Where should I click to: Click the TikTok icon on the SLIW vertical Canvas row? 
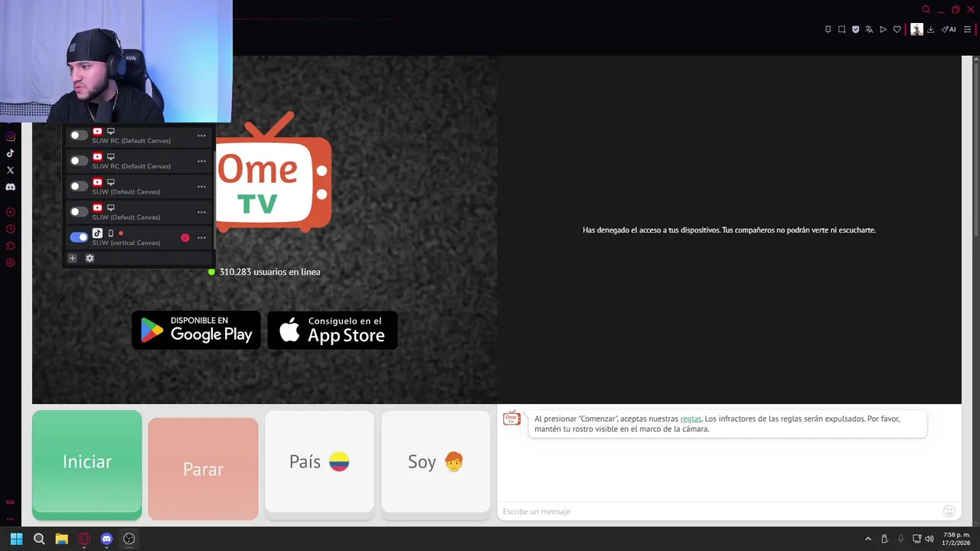(x=97, y=233)
